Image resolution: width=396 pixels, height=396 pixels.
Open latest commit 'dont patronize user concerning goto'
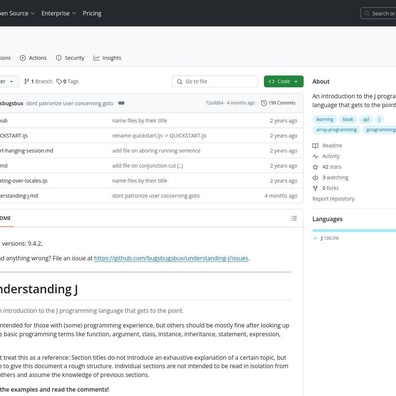(x=70, y=103)
